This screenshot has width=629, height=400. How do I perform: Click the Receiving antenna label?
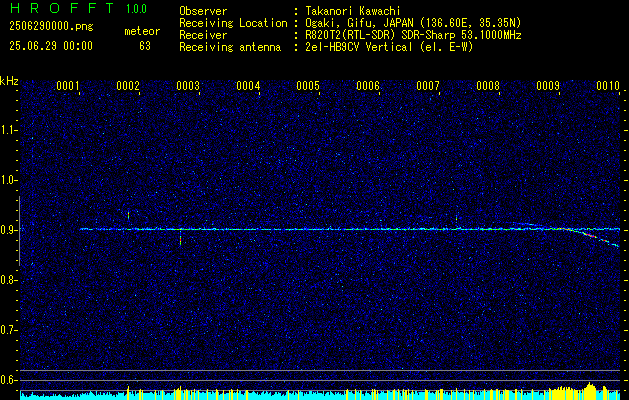pyautogui.click(x=230, y=47)
